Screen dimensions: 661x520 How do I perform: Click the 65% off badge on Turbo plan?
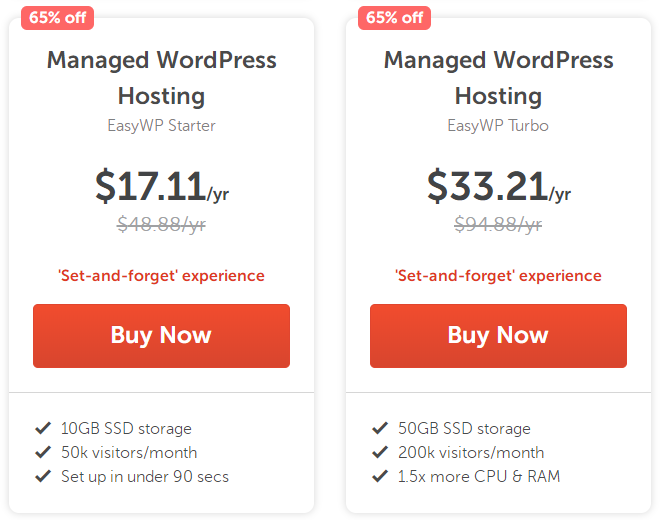395,17
